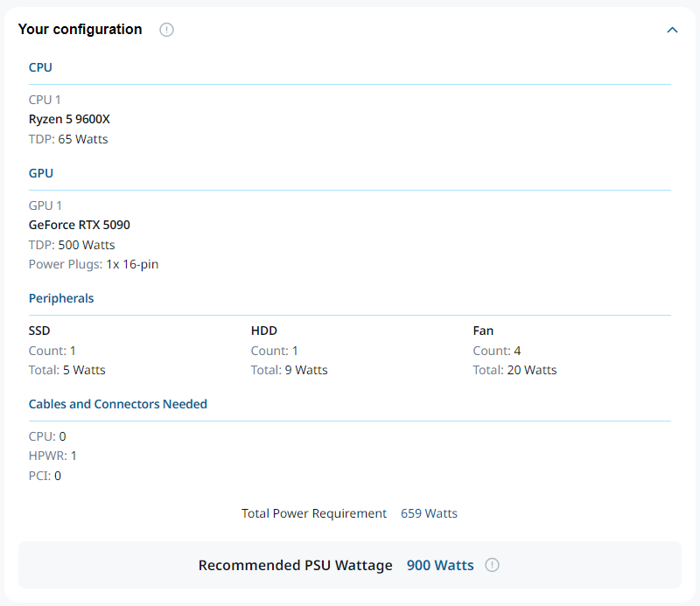
Task: Click the HDD peripheral label
Action: [264, 331]
